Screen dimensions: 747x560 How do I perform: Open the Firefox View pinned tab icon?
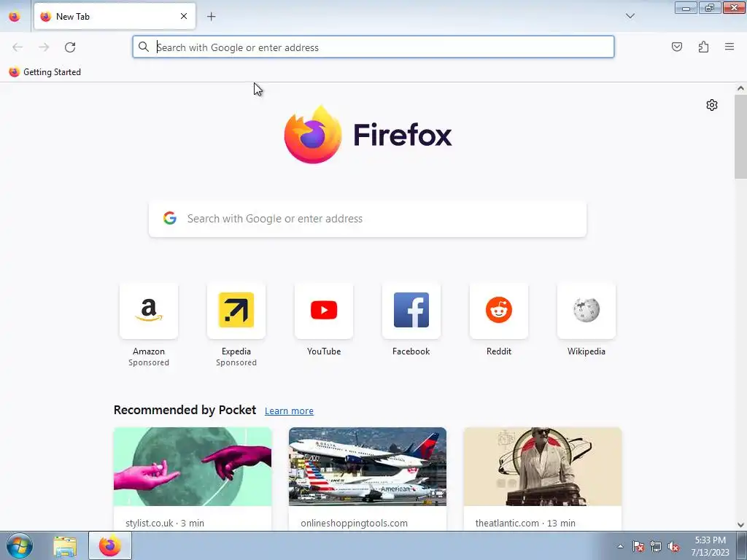15,17
